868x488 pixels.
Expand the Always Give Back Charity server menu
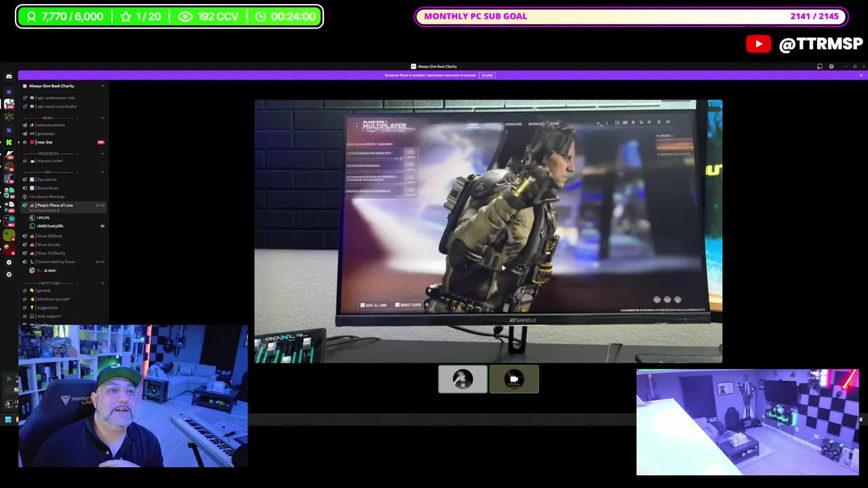[x=63, y=86]
